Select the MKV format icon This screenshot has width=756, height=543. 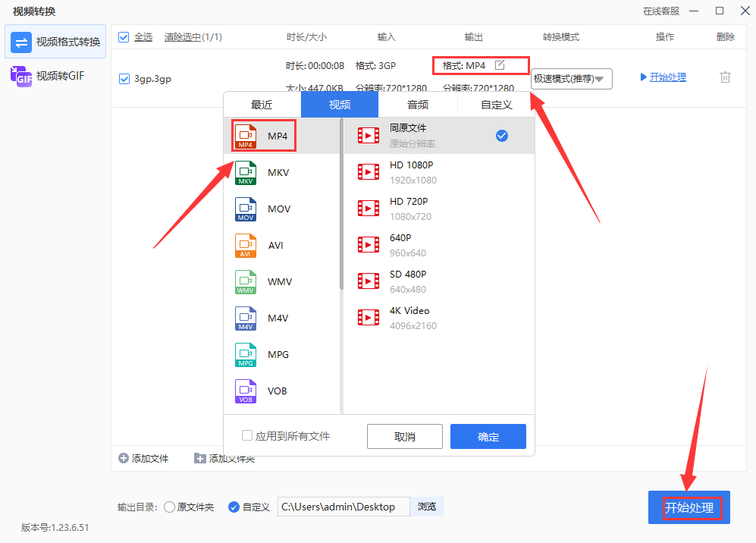[x=246, y=172]
